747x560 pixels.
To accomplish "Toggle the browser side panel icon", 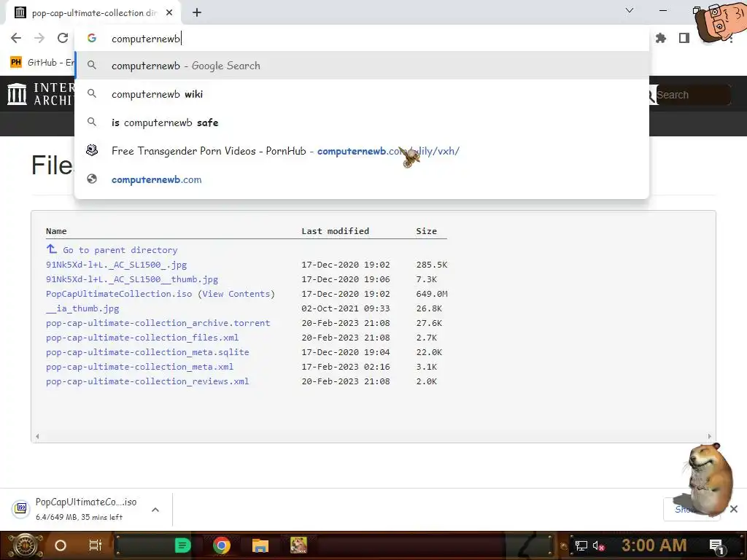I will (684, 38).
